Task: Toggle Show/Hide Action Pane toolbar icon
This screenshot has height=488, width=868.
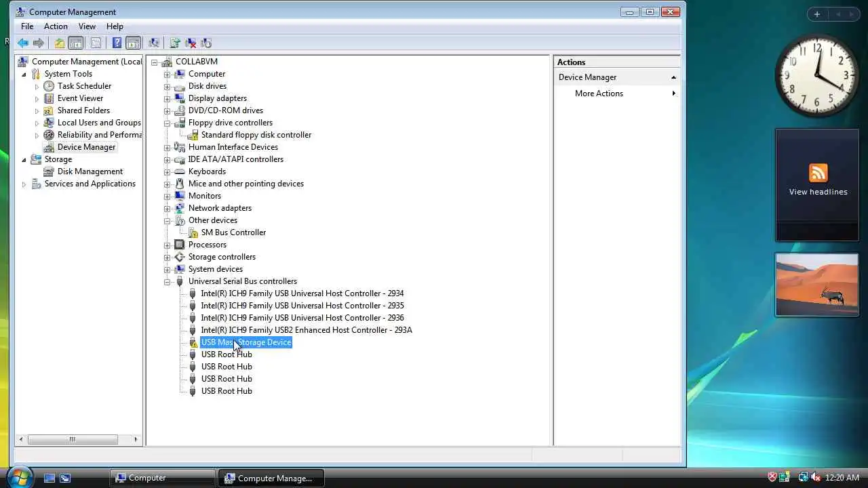Action: (133, 43)
